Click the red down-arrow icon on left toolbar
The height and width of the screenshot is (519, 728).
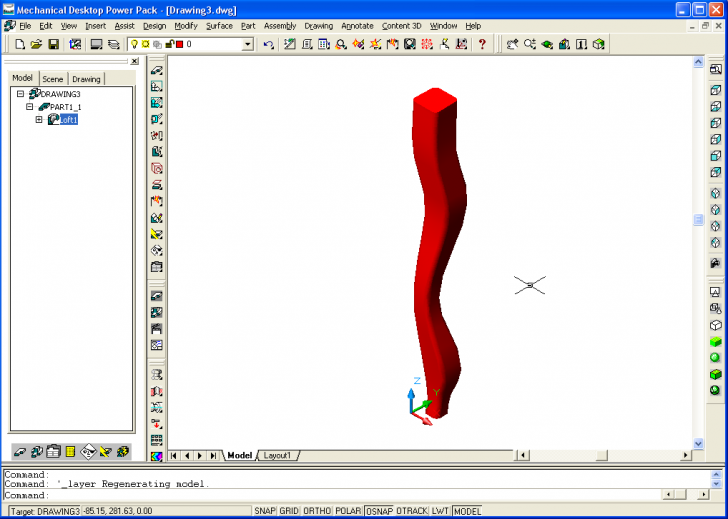click(x=157, y=424)
